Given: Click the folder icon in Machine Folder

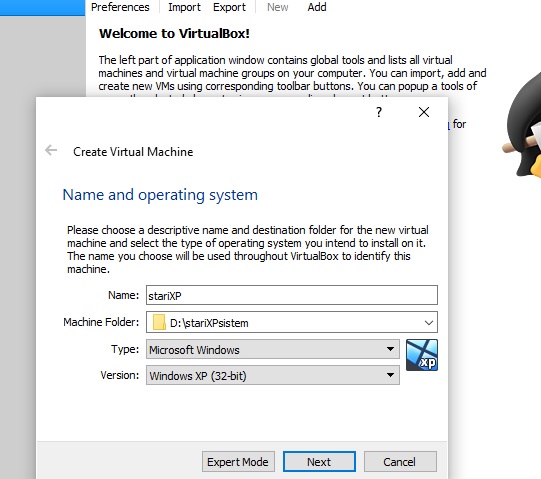Looking at the screenshot, I should pos(159,322).
